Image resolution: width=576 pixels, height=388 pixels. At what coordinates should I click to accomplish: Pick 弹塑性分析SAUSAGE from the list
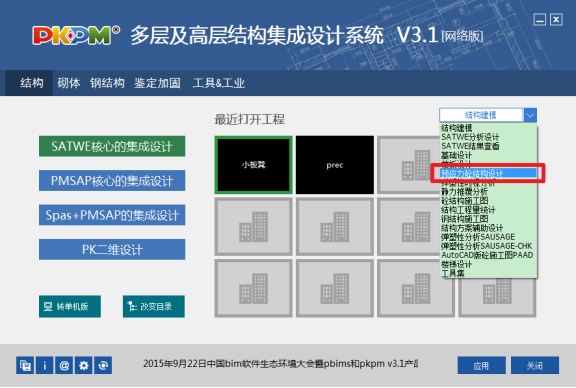[478, 237]
